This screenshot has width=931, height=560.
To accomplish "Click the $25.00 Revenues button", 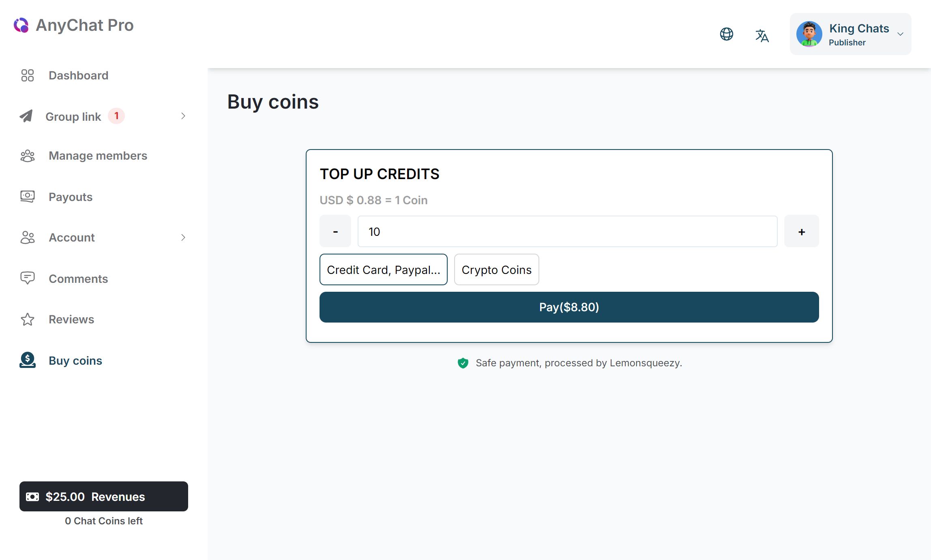I will (x=104, y=496).
